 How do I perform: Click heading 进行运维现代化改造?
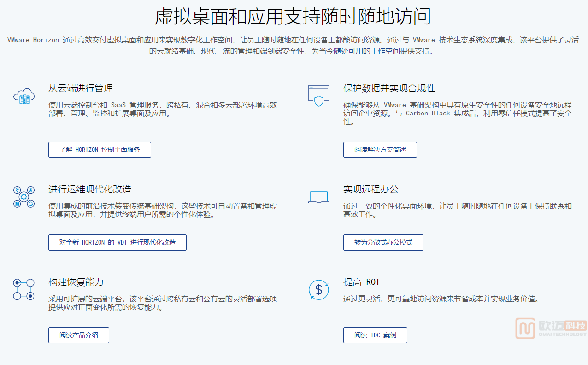pyautogui.click(x=90, y=189)
